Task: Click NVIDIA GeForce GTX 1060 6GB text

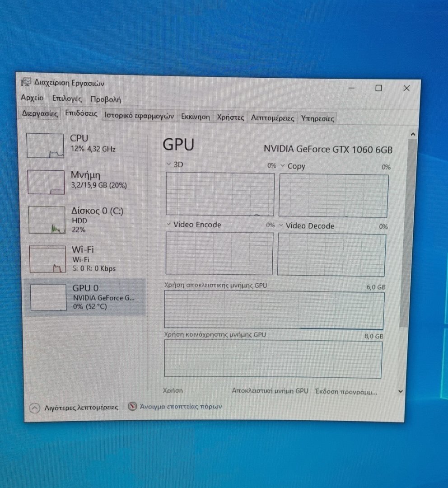Action: click(x=328, y=150)
